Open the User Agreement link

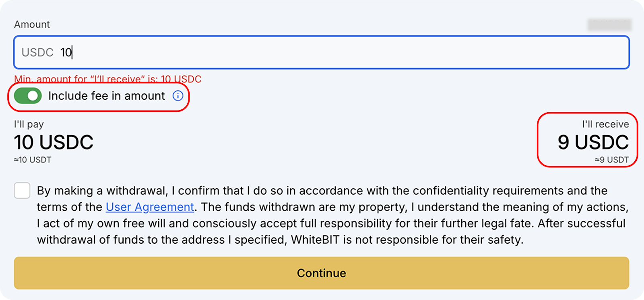pyautogui.click(x=150, y=207)
